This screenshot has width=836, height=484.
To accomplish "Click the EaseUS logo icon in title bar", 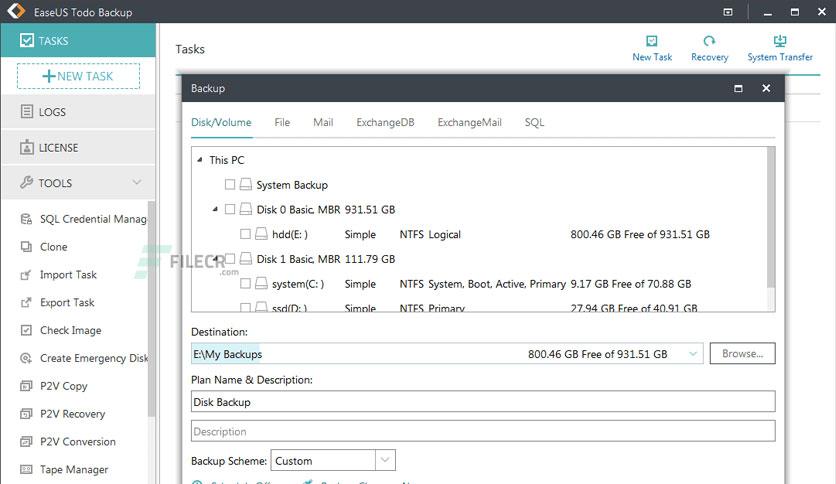I will [17, 11].
